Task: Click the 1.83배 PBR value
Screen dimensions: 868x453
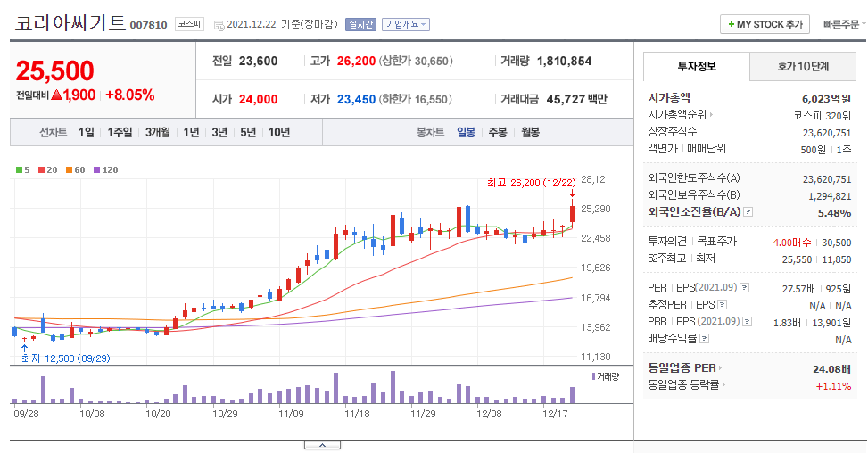Action: pyautogui.click(x=787, y=323)
